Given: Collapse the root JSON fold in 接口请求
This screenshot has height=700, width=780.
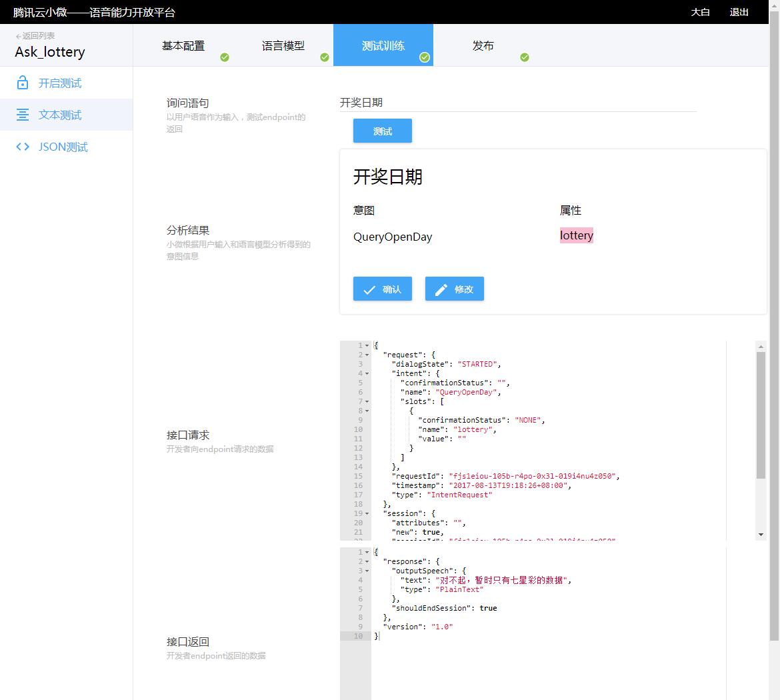Looking at the screenshot, I should 365,345.
